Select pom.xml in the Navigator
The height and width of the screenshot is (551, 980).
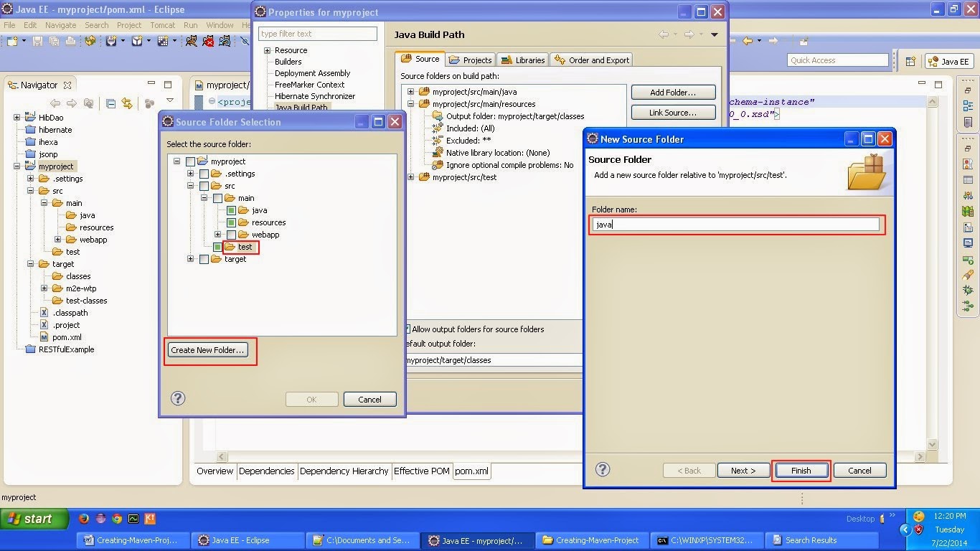click(x=67, y=337)
